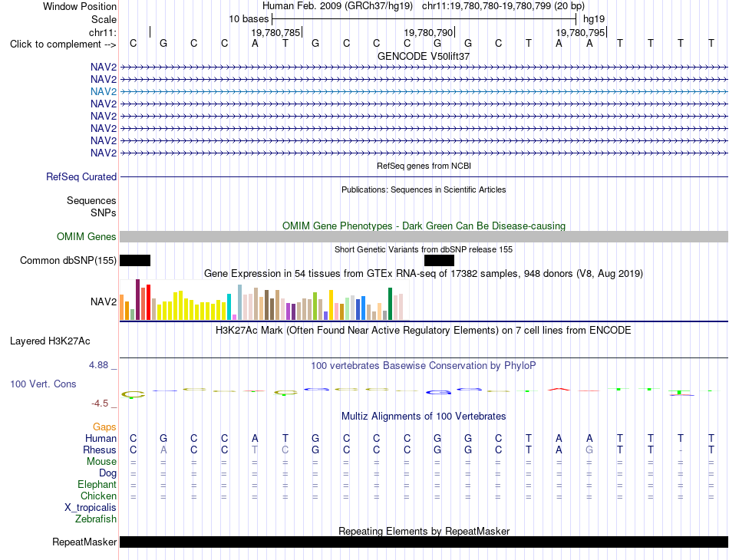
Task: Select the X_tropicalis alignment row label
Action: coord(91,508)
